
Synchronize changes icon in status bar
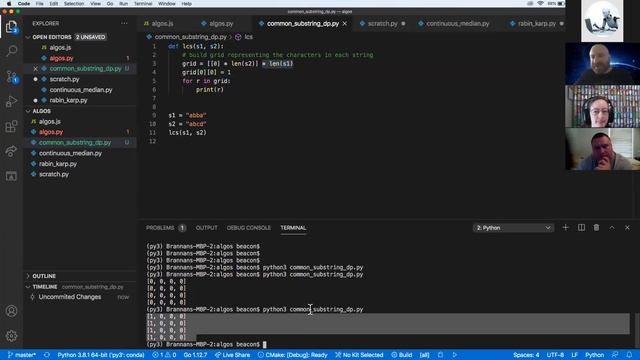pyautogui.click(x=47, y=355)
